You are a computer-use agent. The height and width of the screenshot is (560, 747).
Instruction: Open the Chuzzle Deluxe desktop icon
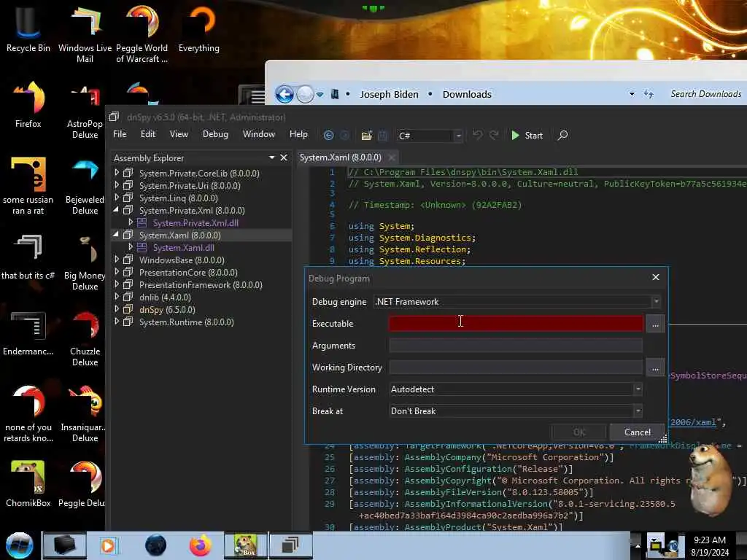[85, 337]
